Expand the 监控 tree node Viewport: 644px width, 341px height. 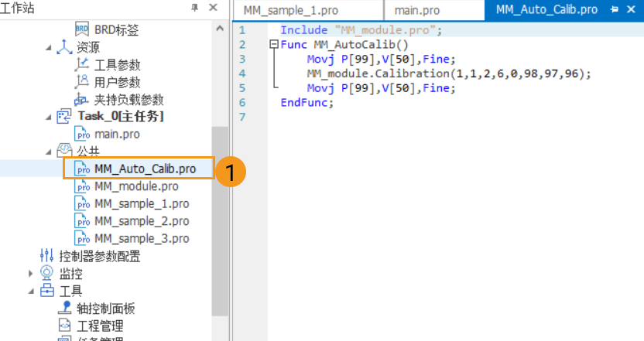click(x=31, y=274)
